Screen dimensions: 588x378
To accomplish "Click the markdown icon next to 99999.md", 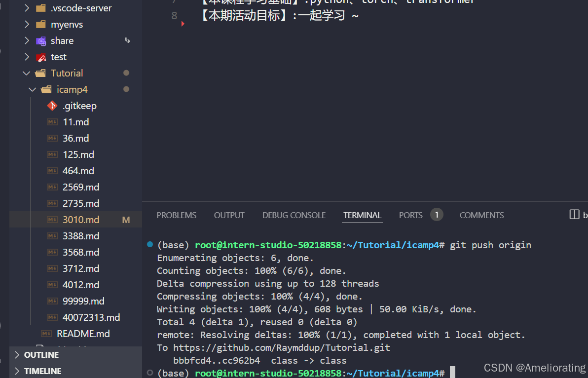I will 52,301.
